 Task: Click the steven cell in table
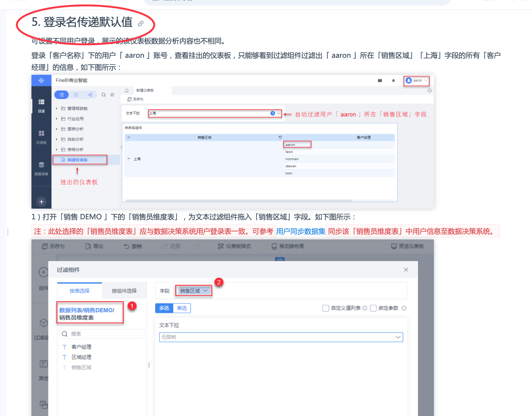[x=339, y=166]
